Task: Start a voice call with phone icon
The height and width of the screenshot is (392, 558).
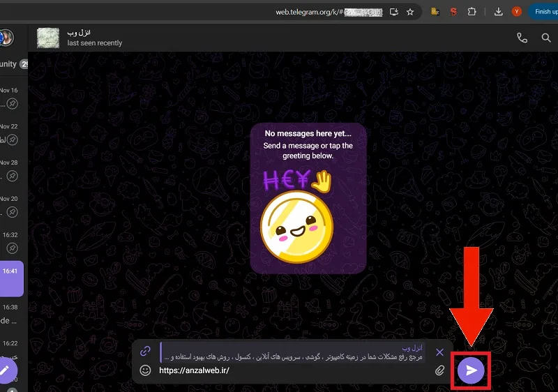Action: (522, 38)
